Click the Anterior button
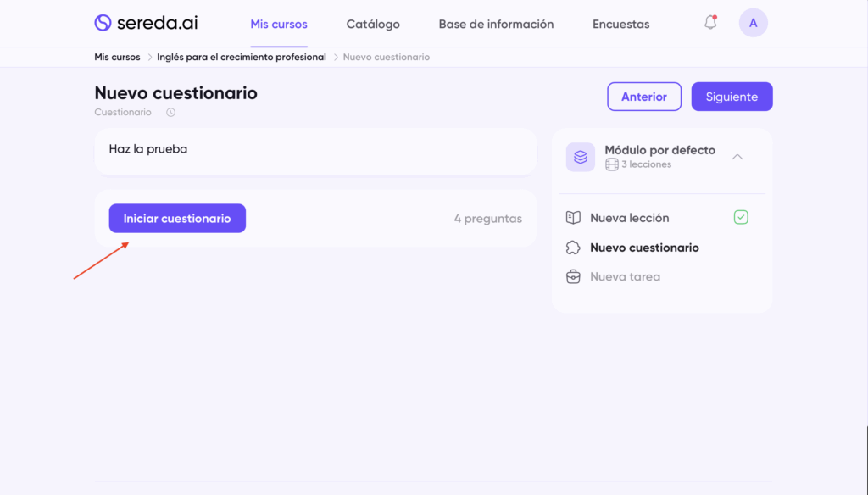 coord(644,97)
